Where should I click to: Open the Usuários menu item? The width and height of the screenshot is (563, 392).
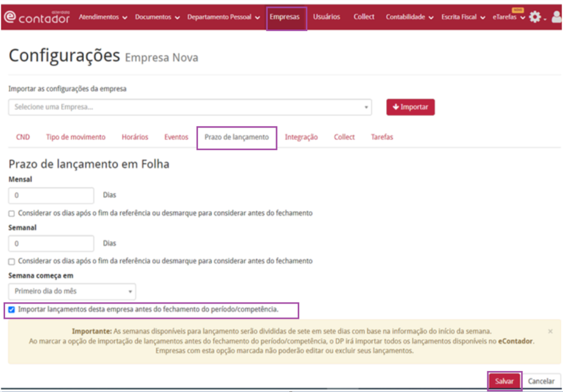click(x=326, y=17)
